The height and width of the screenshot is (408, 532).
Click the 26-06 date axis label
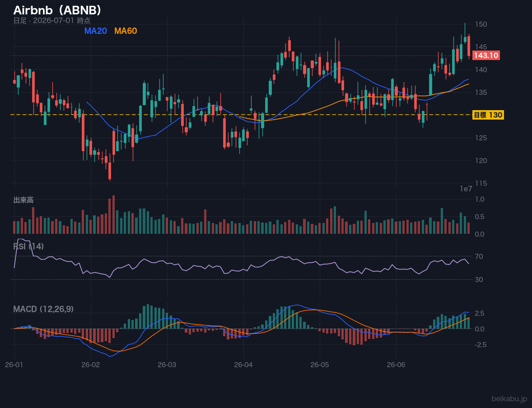[x=396, y=365]
